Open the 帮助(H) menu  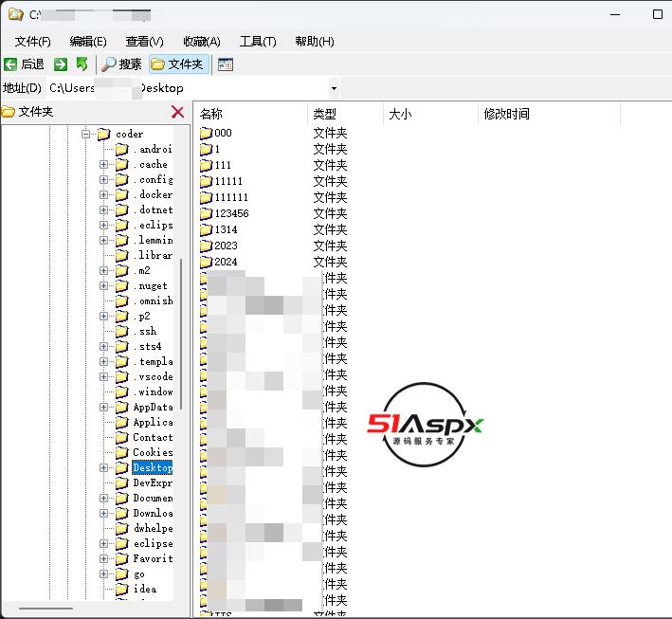tap(314, 42)
